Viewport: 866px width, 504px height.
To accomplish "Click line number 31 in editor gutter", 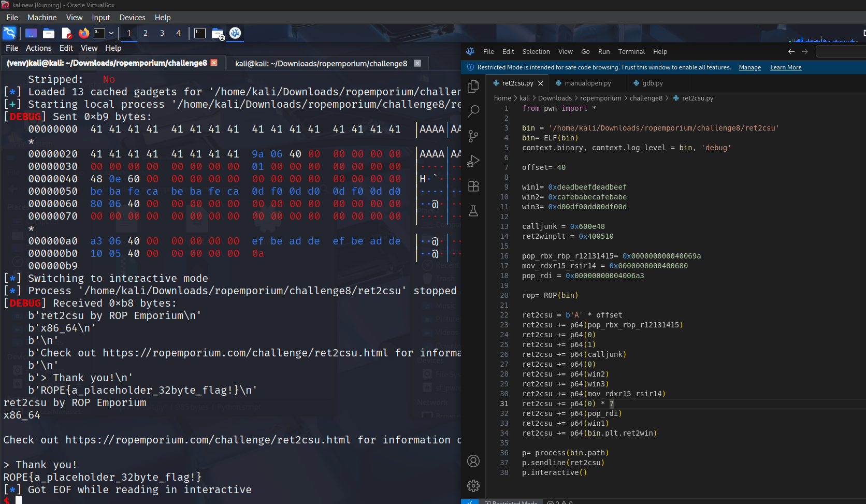I will click(504, 404).
